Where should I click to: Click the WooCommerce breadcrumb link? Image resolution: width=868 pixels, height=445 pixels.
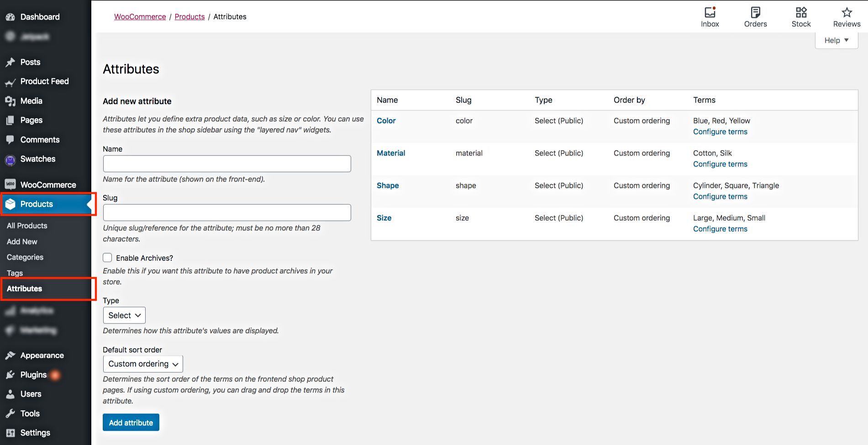[140, 16]
